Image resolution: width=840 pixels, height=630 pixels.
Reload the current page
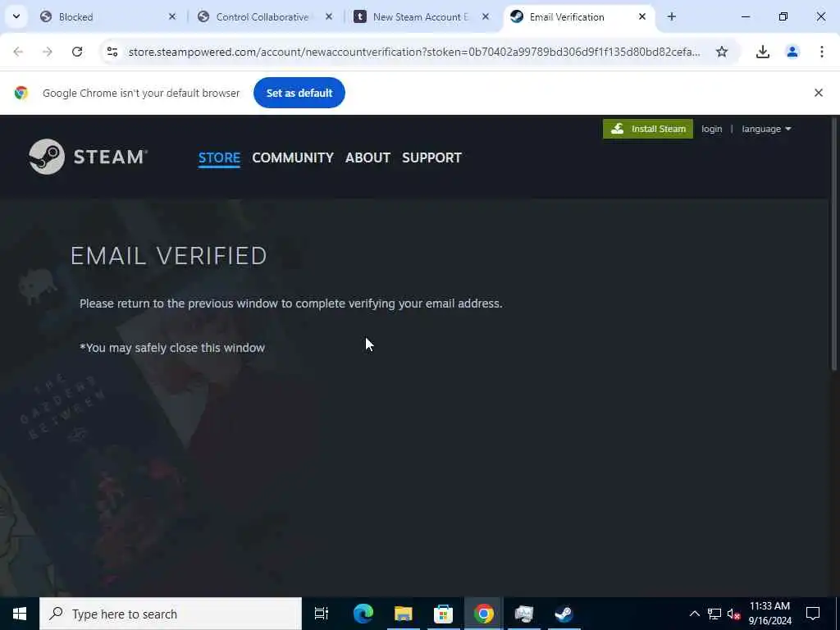tap(77, 52)
